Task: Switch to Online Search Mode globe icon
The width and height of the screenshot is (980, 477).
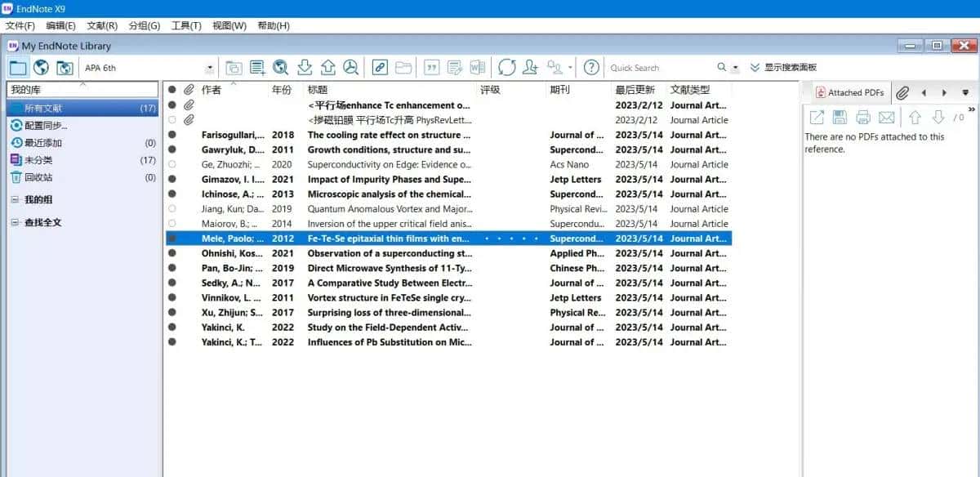Action: coord(41,67)
